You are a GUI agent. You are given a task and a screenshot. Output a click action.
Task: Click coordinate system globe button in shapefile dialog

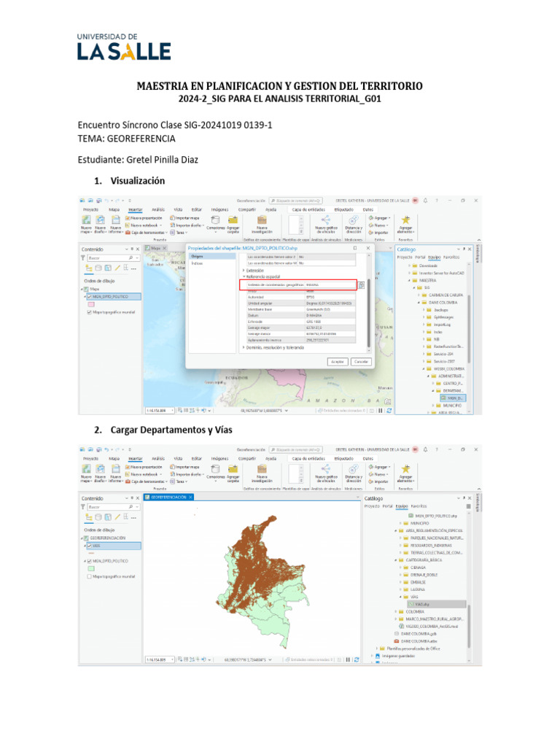[x=362, y=285]
